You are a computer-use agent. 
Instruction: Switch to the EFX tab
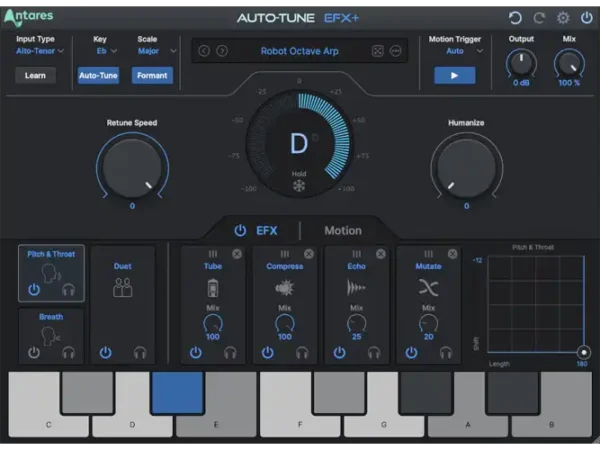coord(267,230)
